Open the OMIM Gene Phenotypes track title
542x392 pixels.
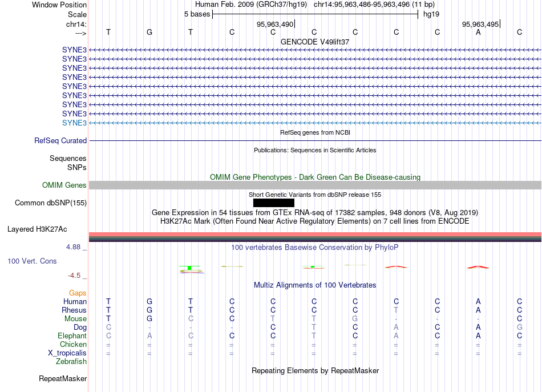click(x=315, y=177)
